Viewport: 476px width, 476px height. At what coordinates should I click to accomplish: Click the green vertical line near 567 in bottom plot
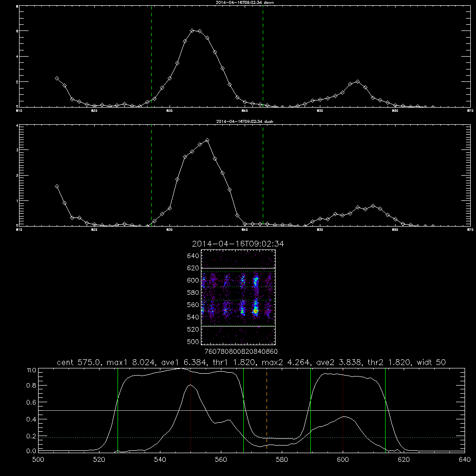click(x=243, y=410)
